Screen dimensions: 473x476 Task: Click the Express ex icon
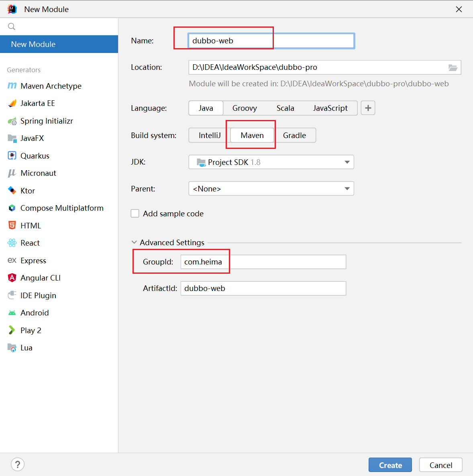(12, 260)
